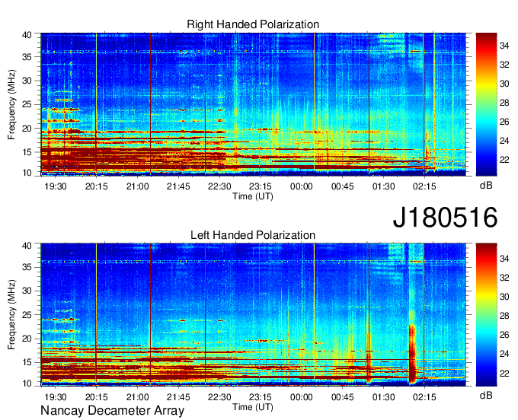Click the 25 MHz tick on Right Handed plot
The height and width of the screenshot is (420, 518).
click(27, 105)
